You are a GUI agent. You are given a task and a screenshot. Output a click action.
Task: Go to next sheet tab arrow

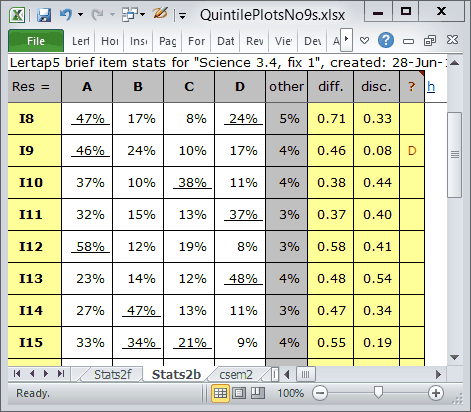point(46,374)
